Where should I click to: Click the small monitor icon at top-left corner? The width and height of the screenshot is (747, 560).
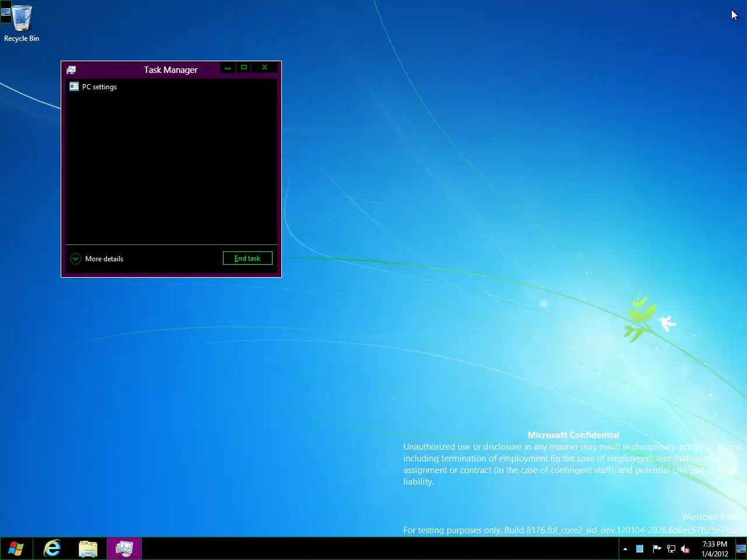click(x=6, y=12)
